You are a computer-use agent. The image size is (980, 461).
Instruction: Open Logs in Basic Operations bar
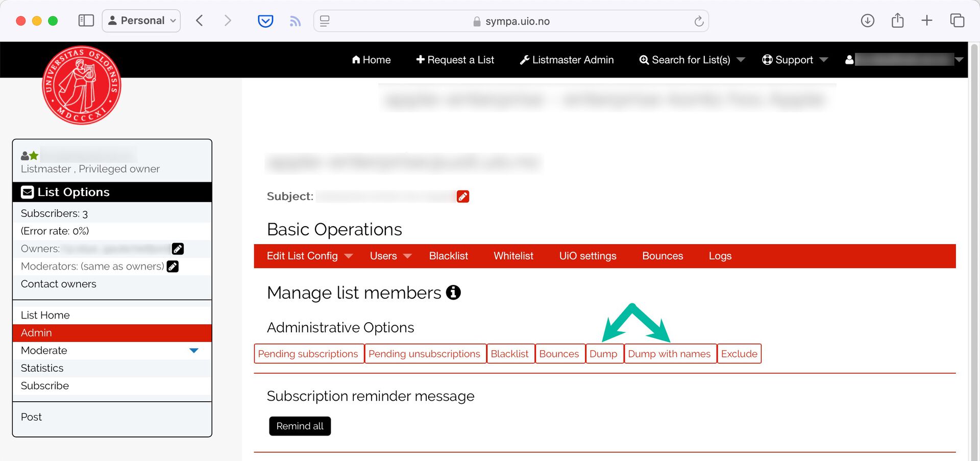tap(720, 256)
